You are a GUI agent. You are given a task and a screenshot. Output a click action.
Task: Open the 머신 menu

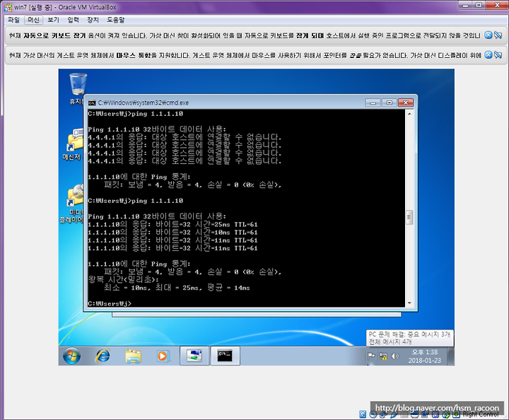click(33, 20)
